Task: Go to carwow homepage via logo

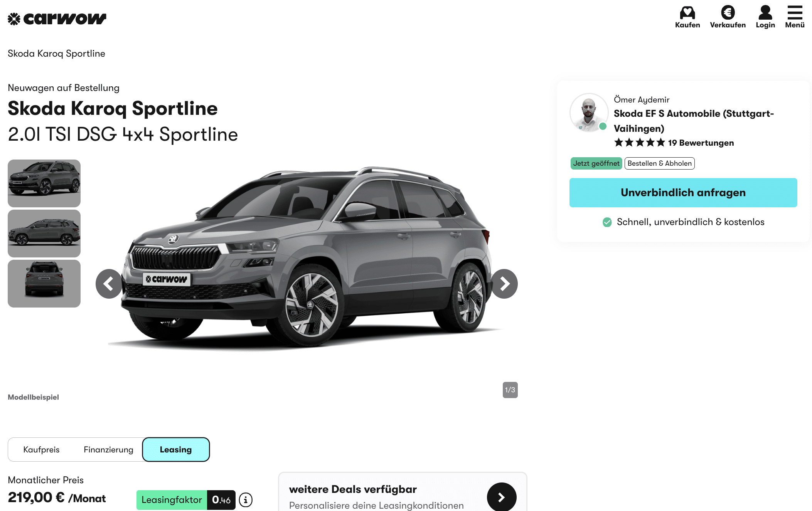Action: click(57, 18)
